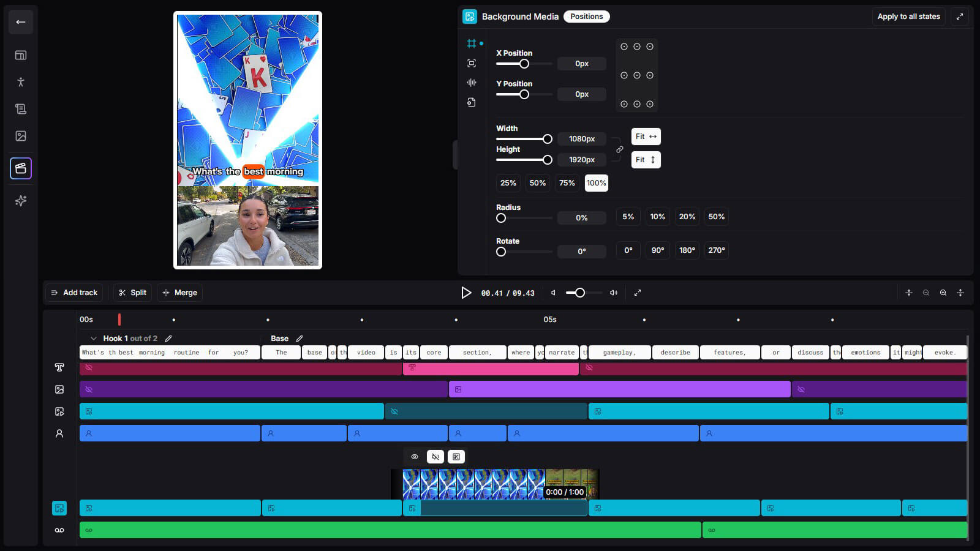Open the media file tab in the panel
The image size is (980, 551).
[471, 102]
